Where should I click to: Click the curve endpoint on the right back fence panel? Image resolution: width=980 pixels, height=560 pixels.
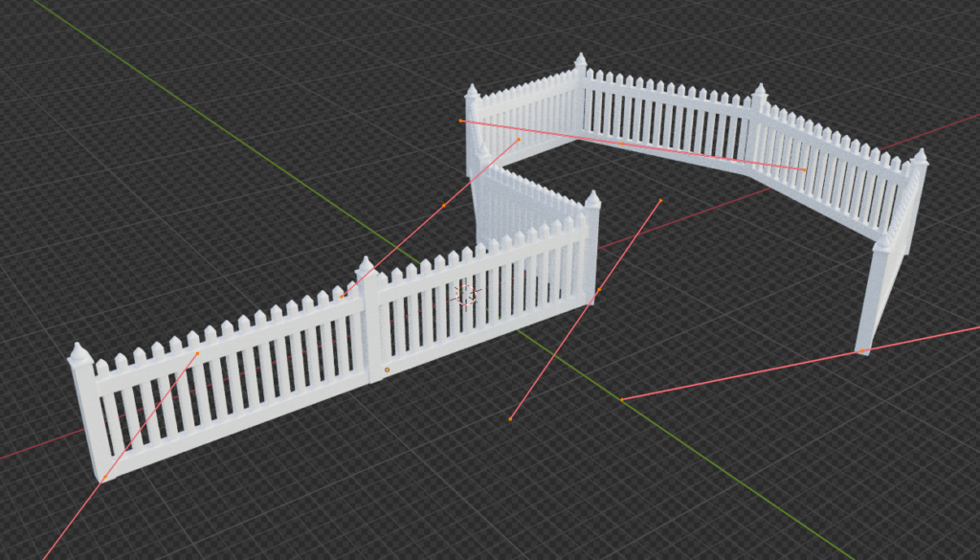pyautogui.click(x=804, y=169)
